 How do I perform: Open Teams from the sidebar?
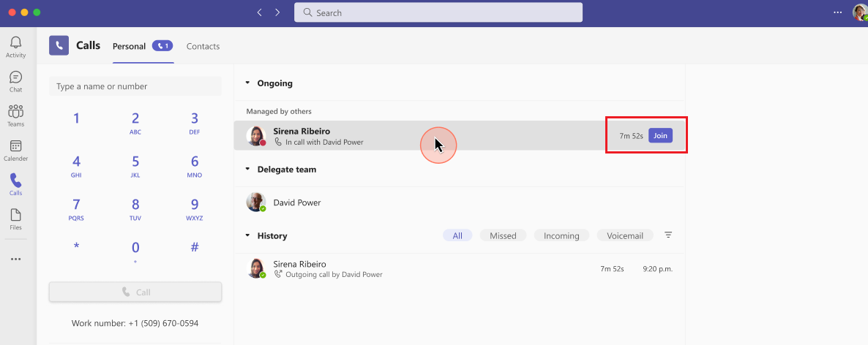pyautogui.click(x=15, y=116)
